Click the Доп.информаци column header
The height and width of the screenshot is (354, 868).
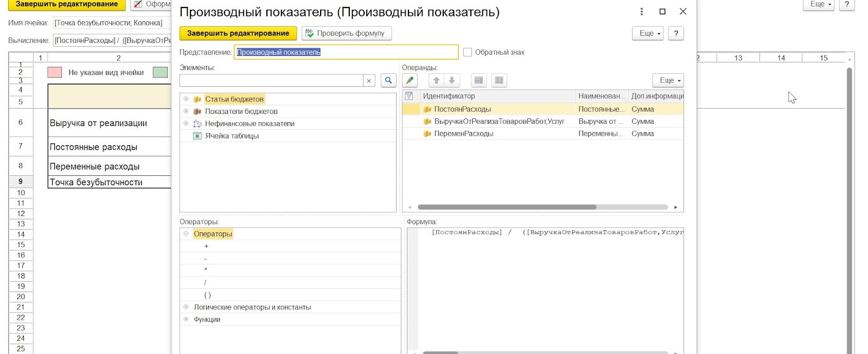(656, 96)
